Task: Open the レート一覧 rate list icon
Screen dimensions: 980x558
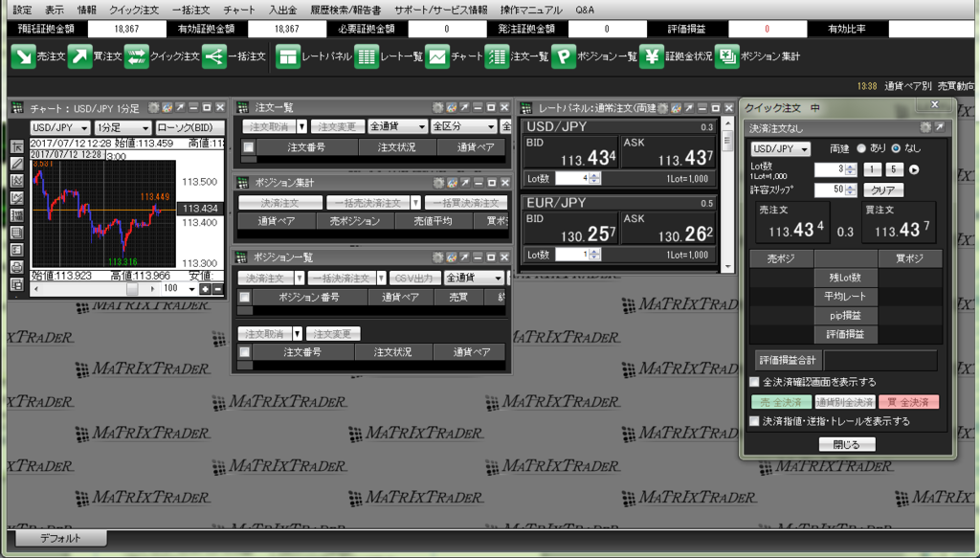Action: point(367,56)
